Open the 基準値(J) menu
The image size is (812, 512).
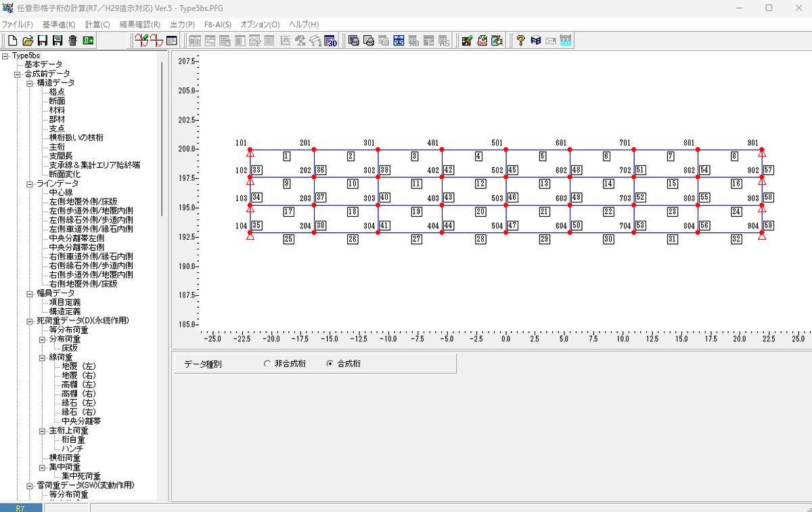click(59, 24)
